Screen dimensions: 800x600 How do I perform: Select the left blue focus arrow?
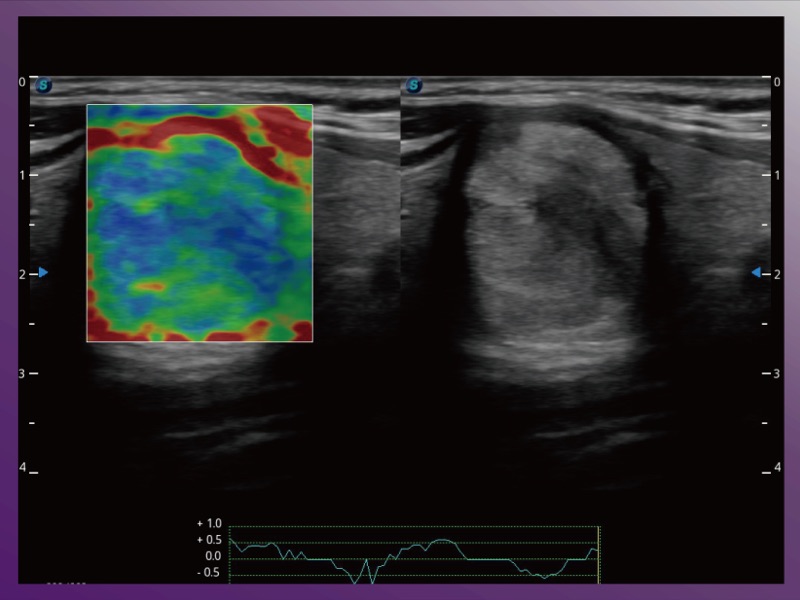click(43, 272)
